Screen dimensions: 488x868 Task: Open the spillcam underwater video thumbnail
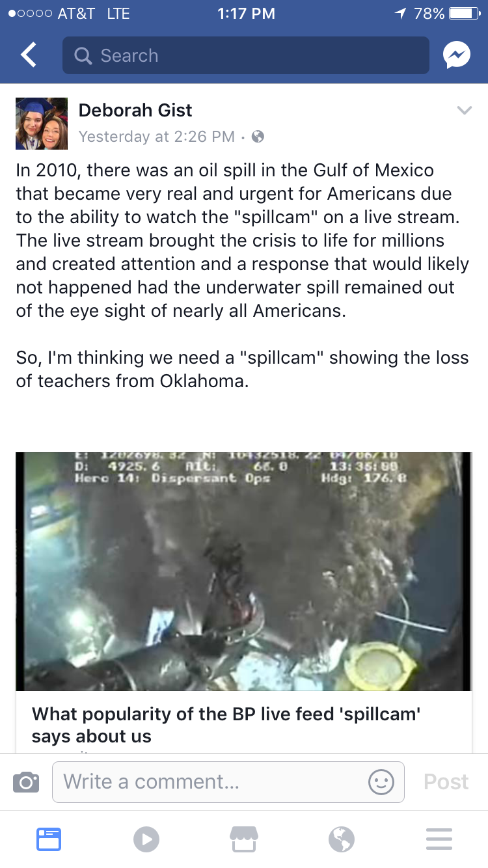[x=244, y=571]
